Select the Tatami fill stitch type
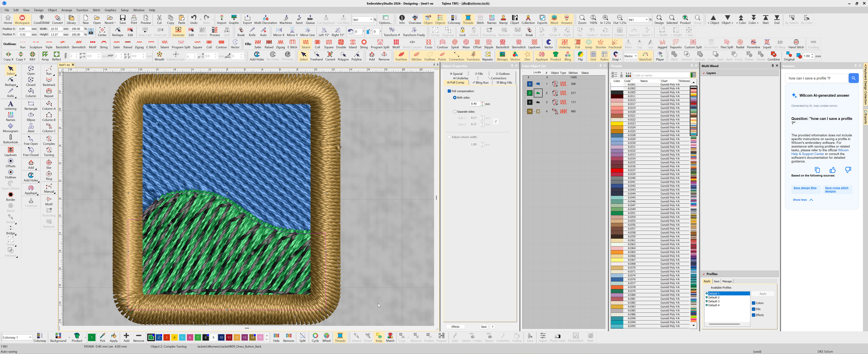Viewport: 868px width, 354px height. click(x=306, y=44)
